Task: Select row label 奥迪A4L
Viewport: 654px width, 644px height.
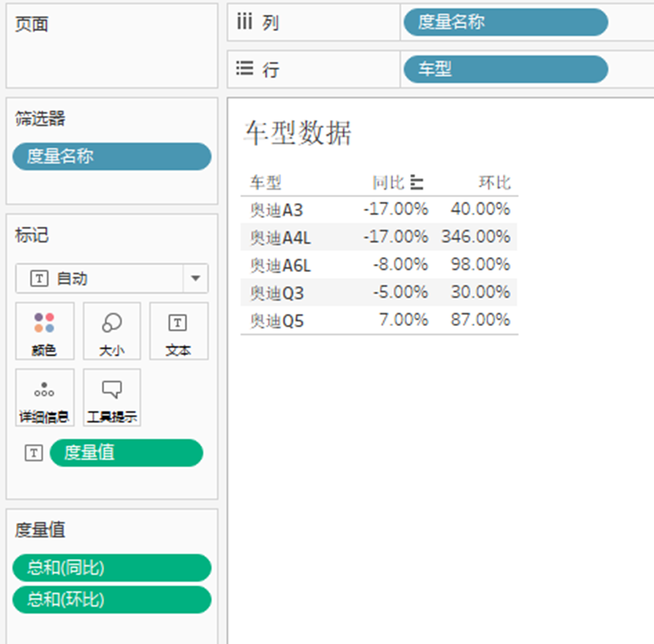Action: [x=280, y=237]
